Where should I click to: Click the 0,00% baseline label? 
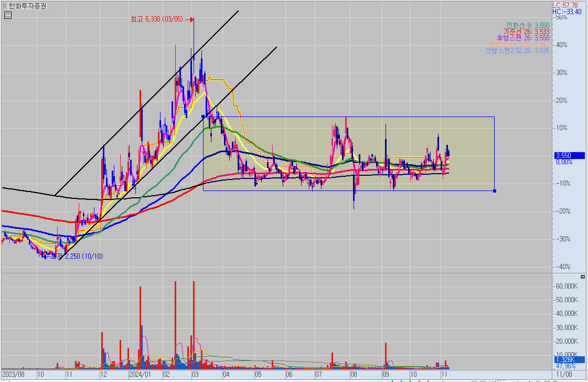click(x=564, y=162)
